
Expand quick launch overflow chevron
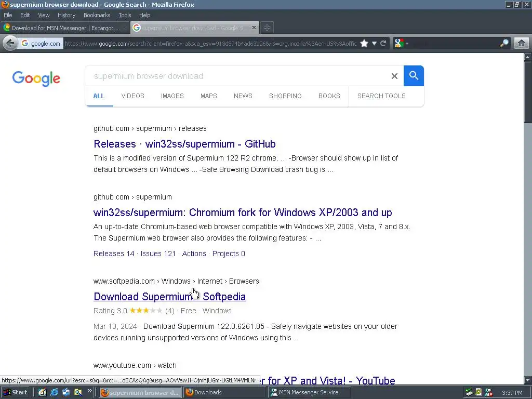point(89,391)
